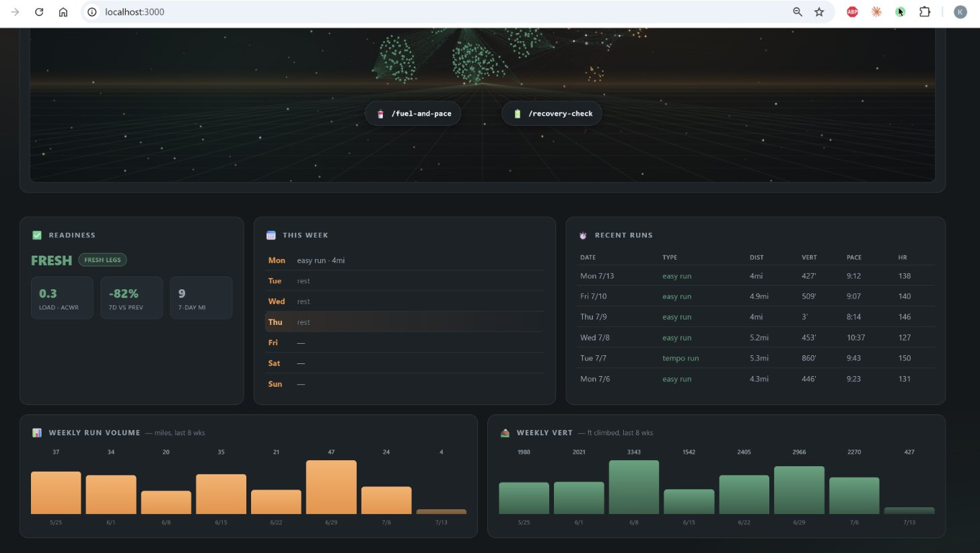Click the FRESH LEGS badge

click(x=102, y=260)
